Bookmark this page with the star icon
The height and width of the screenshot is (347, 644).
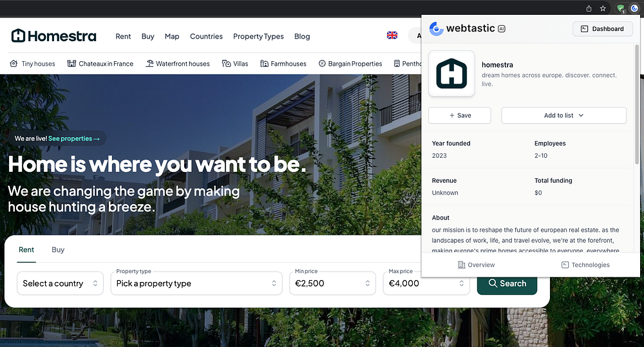pos(603,8)
